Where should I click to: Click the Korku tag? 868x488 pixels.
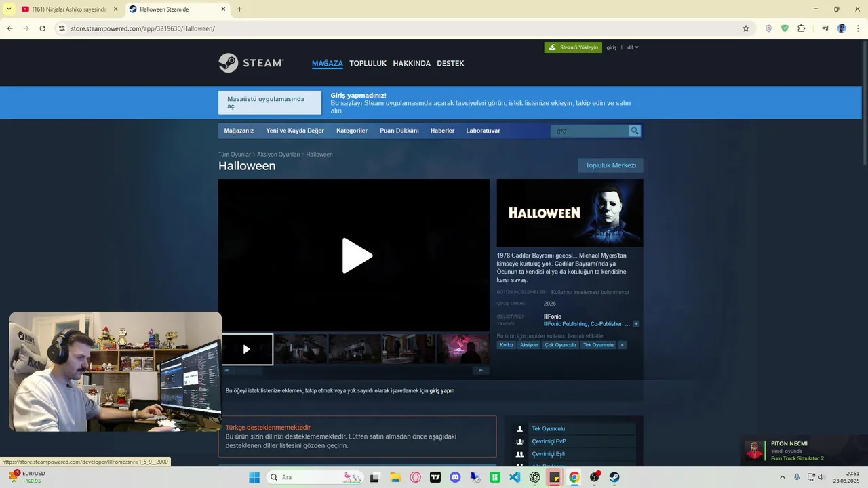tap(507, 345)
